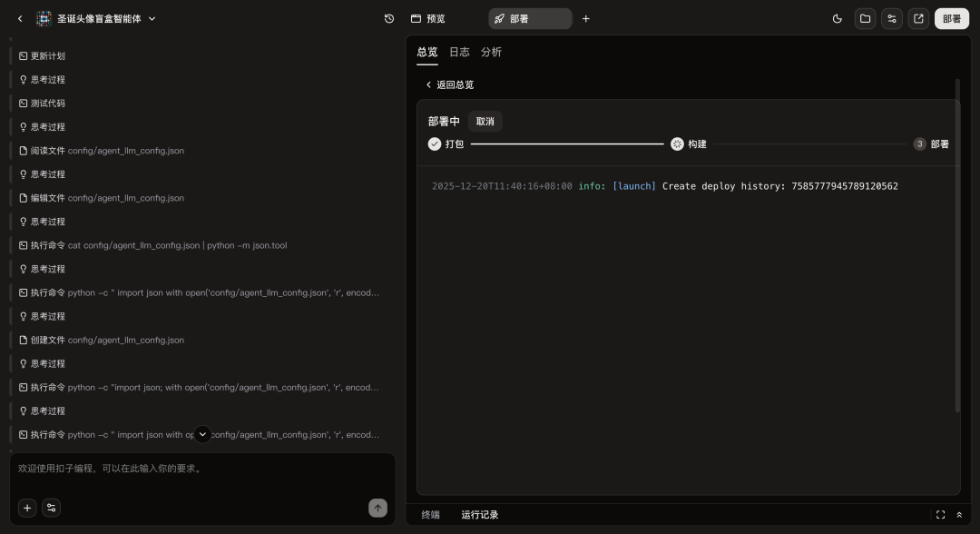Expand the bottom panel with double chevron
The width and height of the screenshot is (980, 534).
[959, 515]
